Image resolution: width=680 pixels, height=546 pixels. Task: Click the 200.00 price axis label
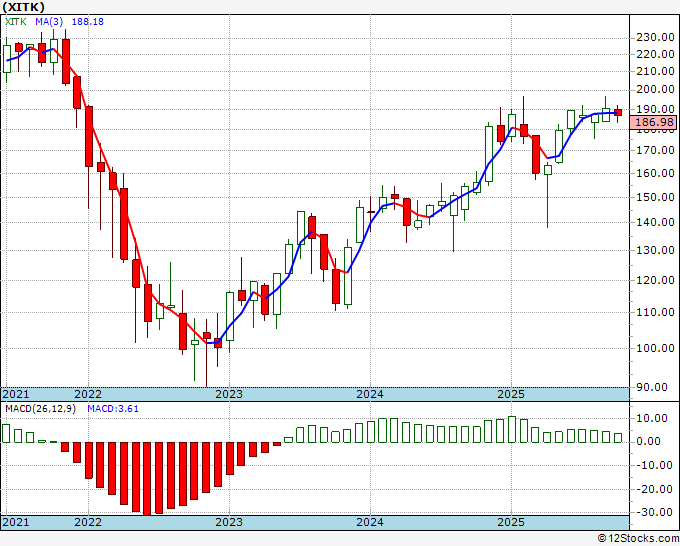655,90
